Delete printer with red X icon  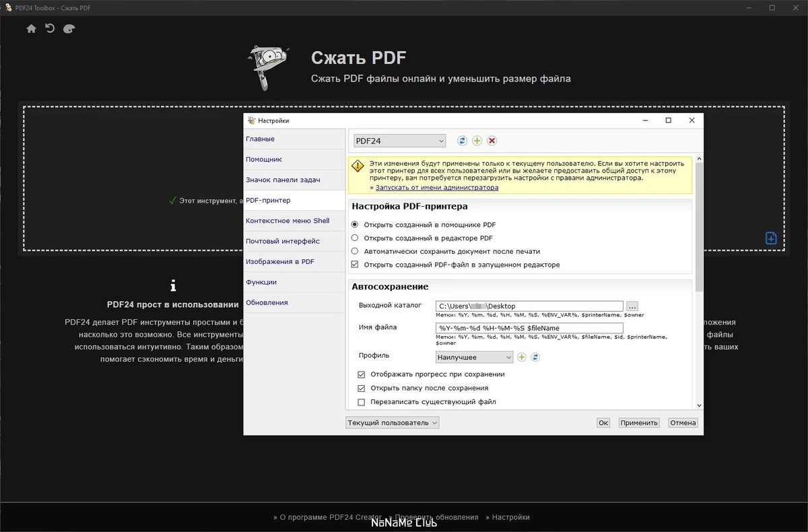[x=492, y=141]
